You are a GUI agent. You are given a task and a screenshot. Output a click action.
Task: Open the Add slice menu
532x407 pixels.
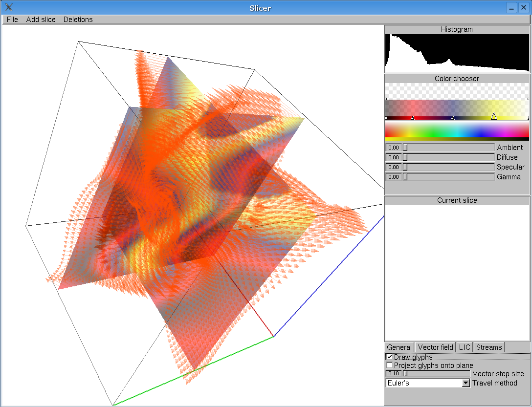click(x=41, y=19)
